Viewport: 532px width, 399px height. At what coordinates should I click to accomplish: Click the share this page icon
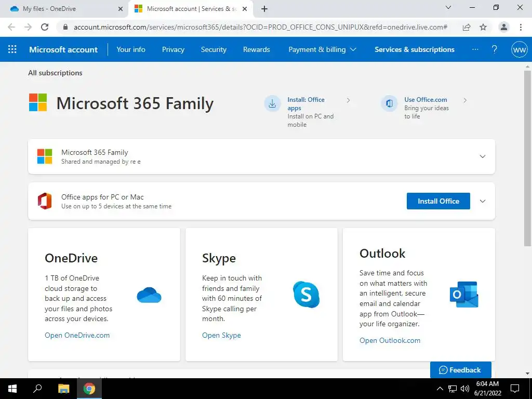pyautogui.click(x=467, y=27)
